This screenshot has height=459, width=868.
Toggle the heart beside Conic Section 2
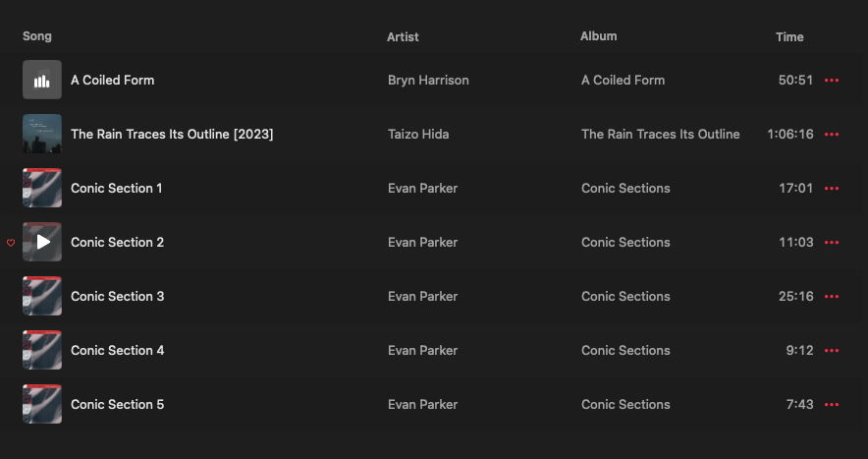click(11, 243)
